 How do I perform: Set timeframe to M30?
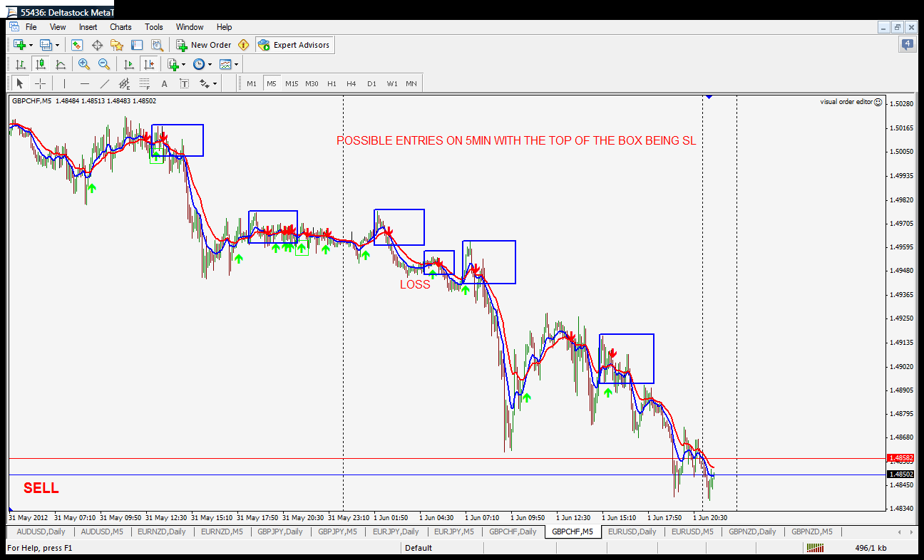[312, 83]
